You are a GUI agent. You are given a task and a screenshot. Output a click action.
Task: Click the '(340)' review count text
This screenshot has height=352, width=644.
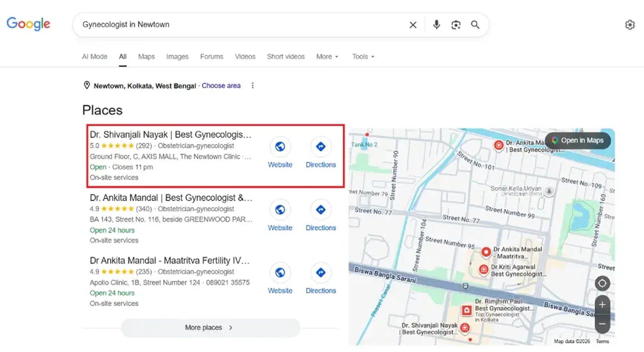(x=144, y=209)
